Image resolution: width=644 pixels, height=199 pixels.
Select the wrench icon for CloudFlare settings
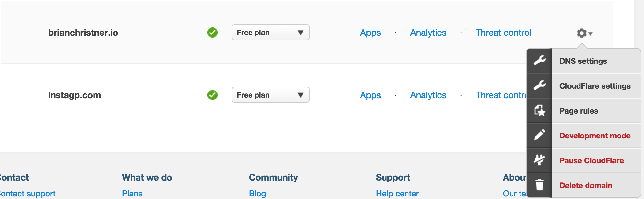[x=539, y=86]
